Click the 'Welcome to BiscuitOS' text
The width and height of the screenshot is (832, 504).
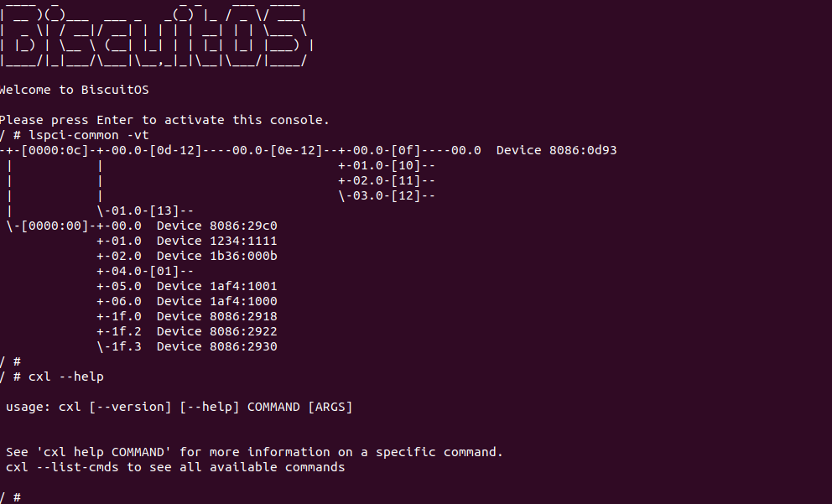(74, 90)
